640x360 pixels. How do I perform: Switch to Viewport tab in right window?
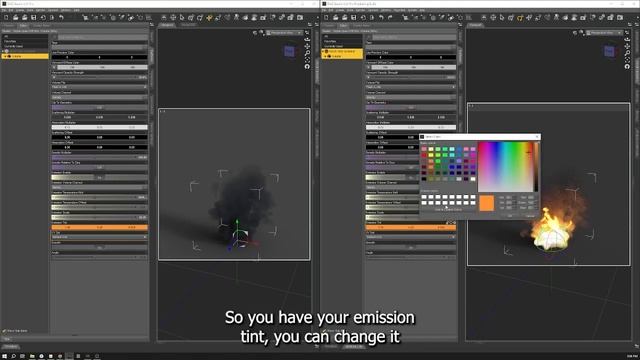click(x=475, y=25)
